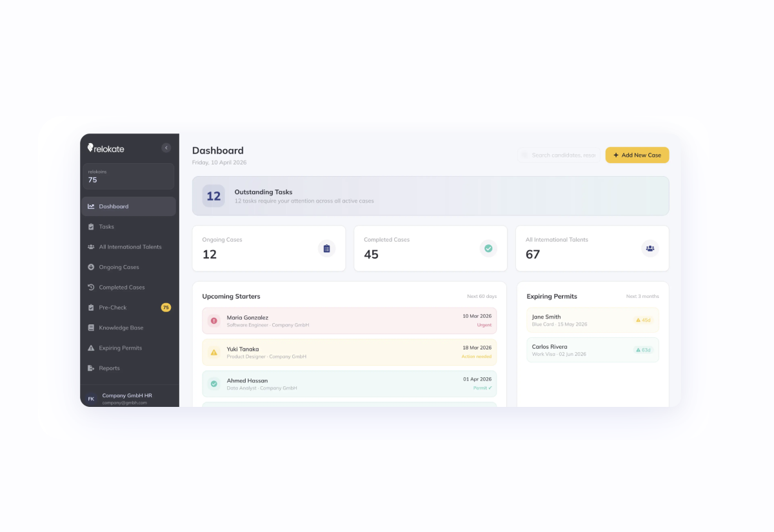Click the Urgent status label

coord(484,325)
